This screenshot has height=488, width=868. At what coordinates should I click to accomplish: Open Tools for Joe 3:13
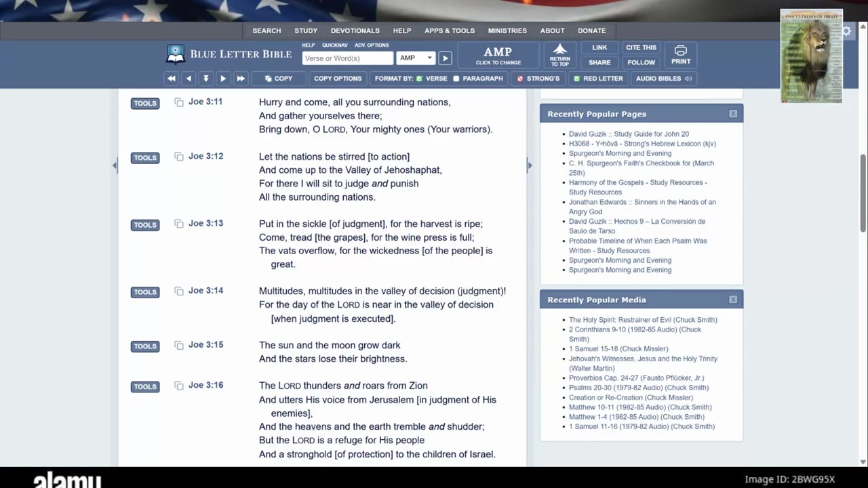[145, 225]
